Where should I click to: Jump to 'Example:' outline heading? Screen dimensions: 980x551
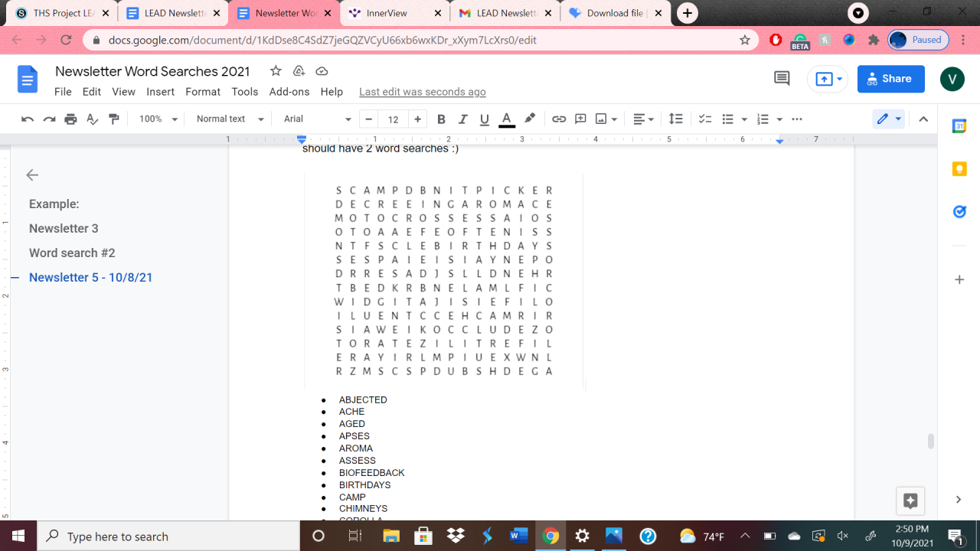(x=54, y=204)
